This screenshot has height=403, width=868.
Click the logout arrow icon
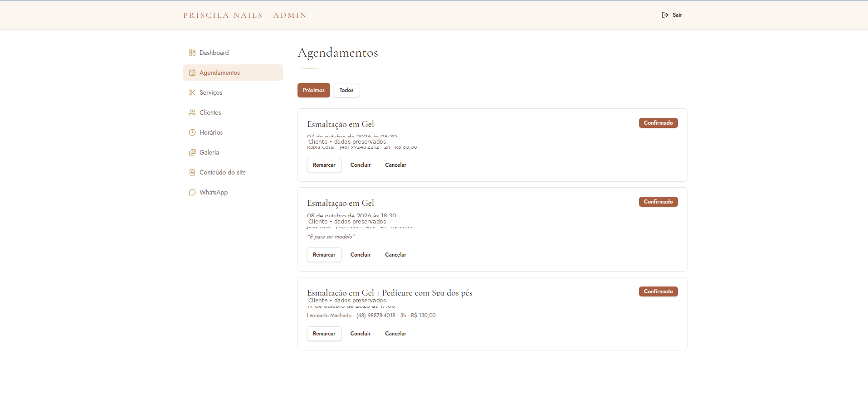click(x=665, y=15)
